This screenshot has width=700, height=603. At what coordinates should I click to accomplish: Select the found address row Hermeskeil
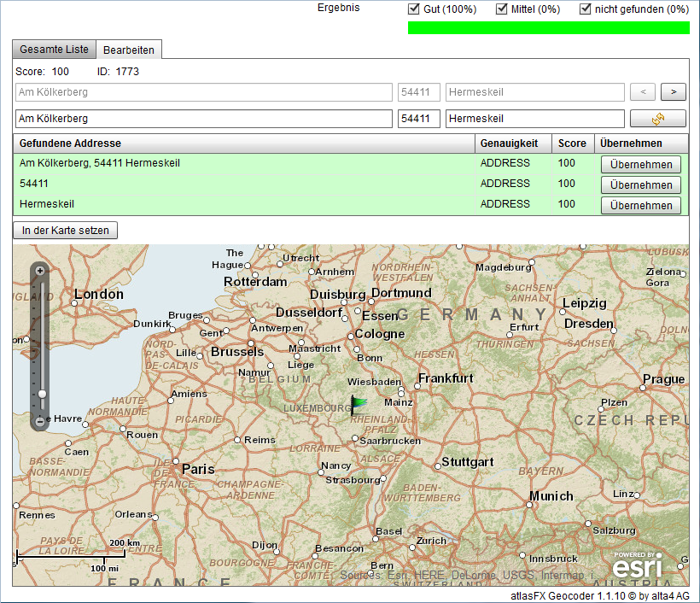[351, 205]
